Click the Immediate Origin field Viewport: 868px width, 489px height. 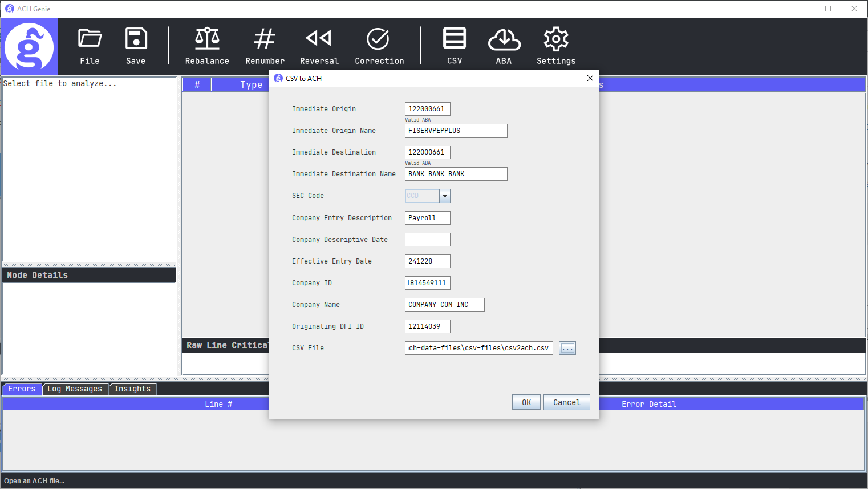click(428, 109)
